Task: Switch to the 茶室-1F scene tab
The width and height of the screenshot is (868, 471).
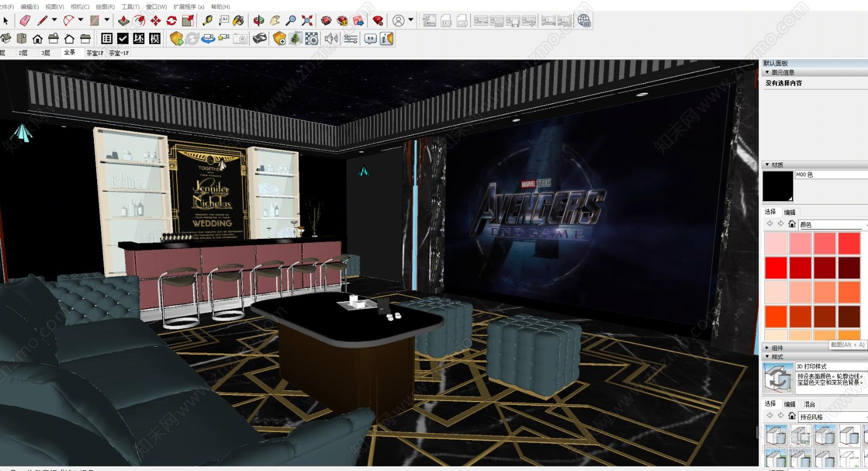Action: pyautogui.click(x=119, y=53)
